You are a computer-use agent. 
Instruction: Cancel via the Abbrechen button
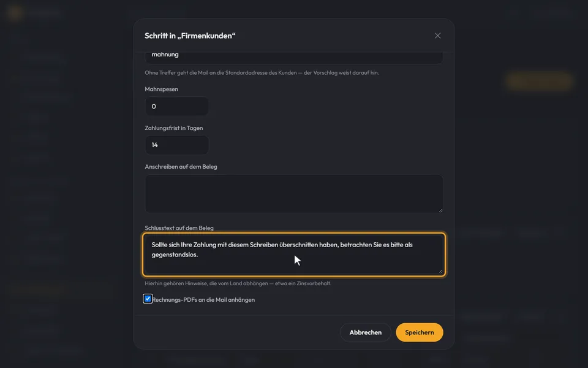(365, 332)
